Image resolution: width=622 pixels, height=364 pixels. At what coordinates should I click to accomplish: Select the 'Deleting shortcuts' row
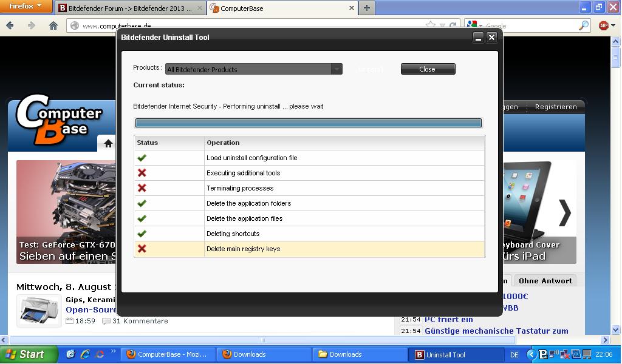click(309, 234)
